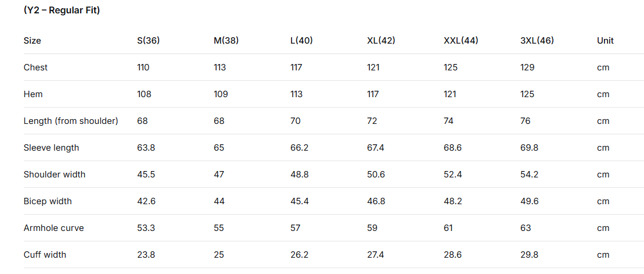Click the 28.6 cuff width value
This screenshot has height=274, width=644.
(452, 255)
